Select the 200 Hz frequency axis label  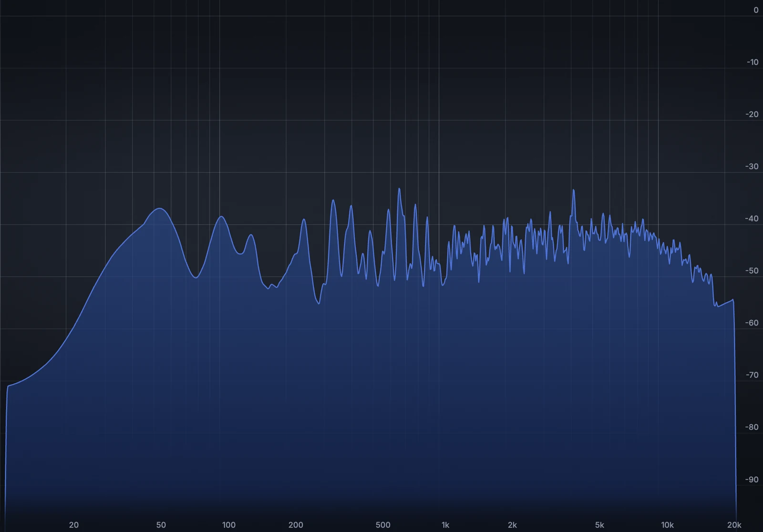296,525
